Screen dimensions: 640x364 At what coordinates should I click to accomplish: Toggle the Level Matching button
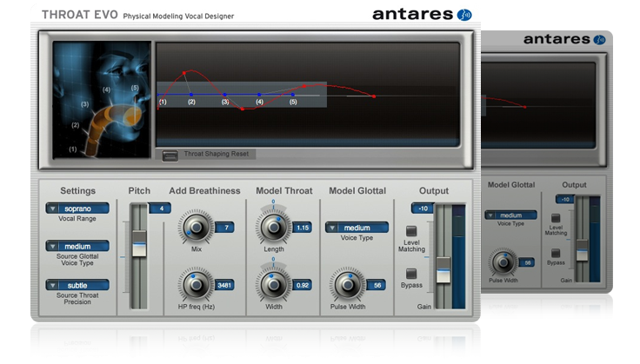(411, 231)
